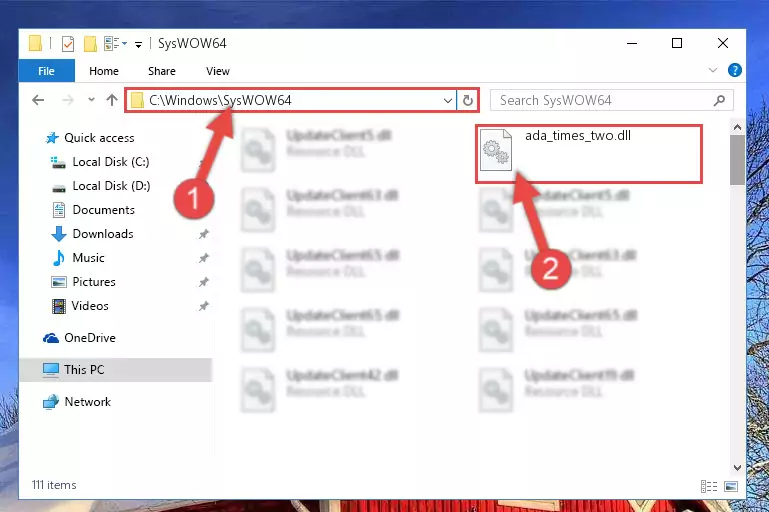
Task: Select This PC in navigation pane
Action: [116, 370]
